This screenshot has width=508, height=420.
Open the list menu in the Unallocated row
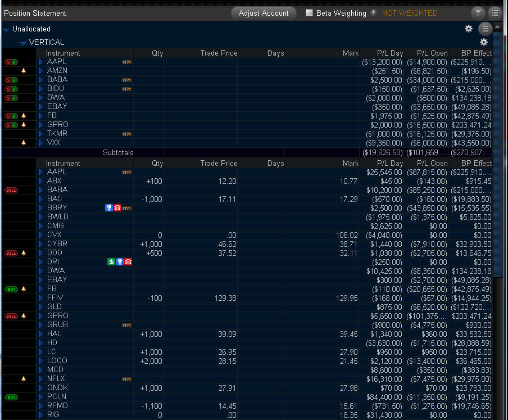pyautogui.click(x=485, y=29)
